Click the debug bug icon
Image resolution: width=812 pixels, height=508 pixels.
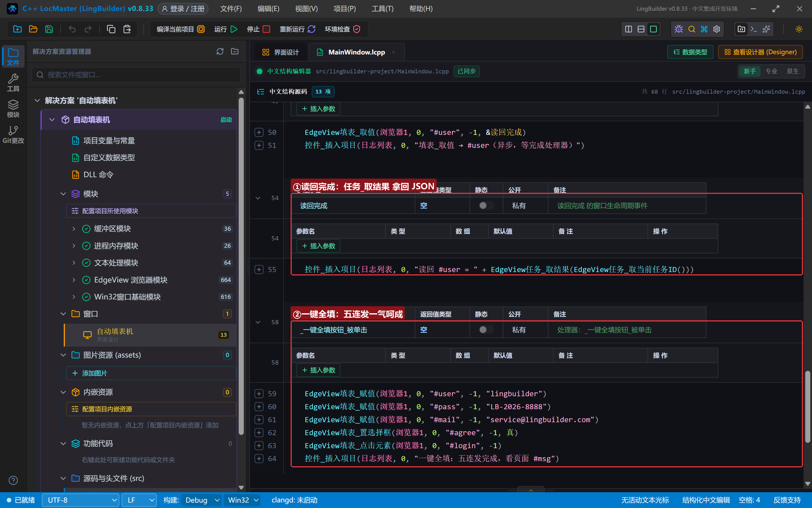679,29
